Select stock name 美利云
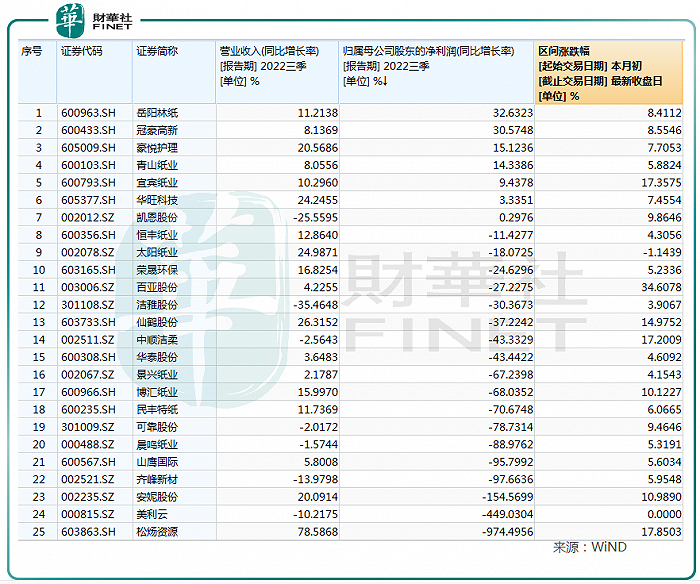700x584 pixels. coord(152,514)
